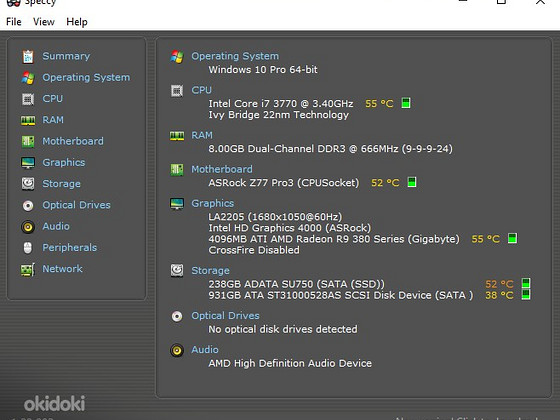Click the Storage hard drive sidebar icon
The height and width of the screenshot is (420, 560).
(x=28, y=184)
